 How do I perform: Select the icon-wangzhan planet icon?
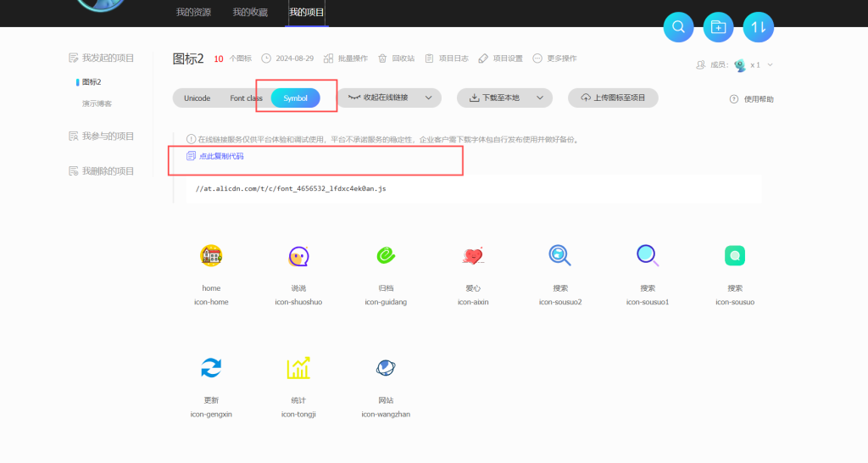pyautogui.click(x=386, y=367)
